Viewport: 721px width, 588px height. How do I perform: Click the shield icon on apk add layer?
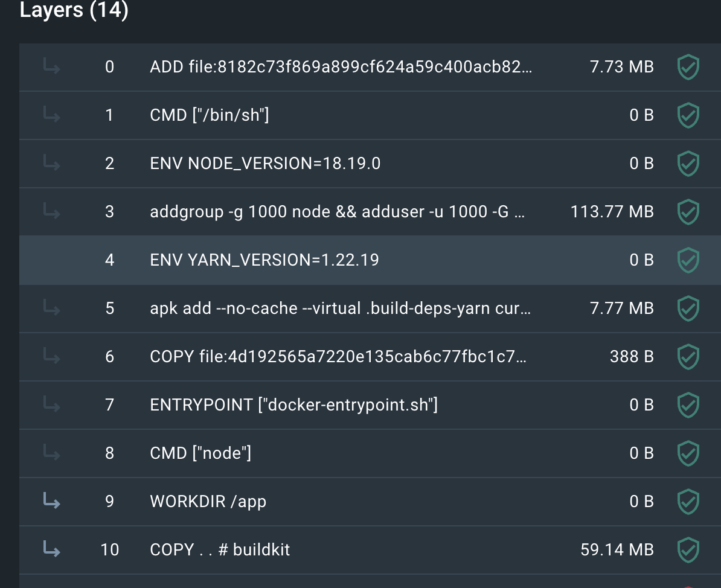point(688,308)
